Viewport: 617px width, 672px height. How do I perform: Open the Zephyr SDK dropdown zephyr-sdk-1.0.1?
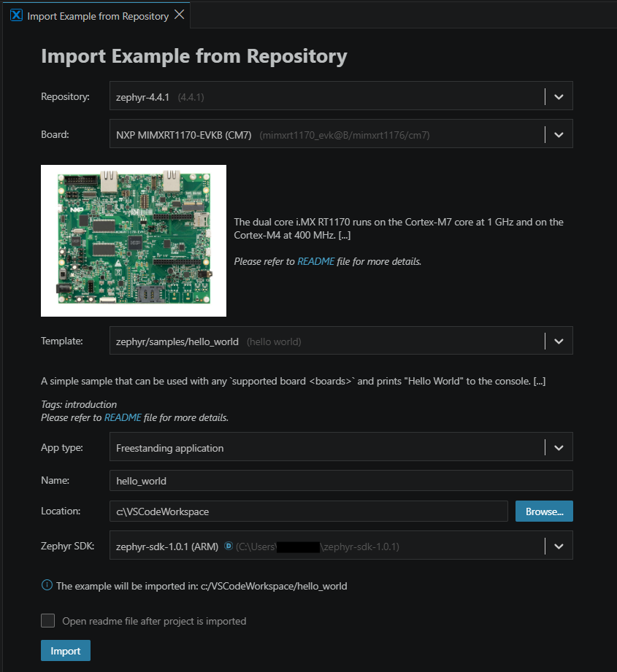(341, 546)
